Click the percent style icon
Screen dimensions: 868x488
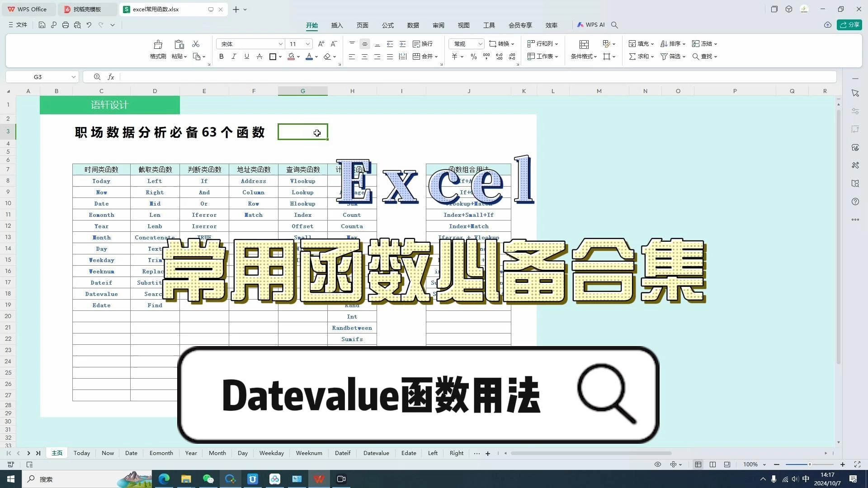[x=473, y=56]
